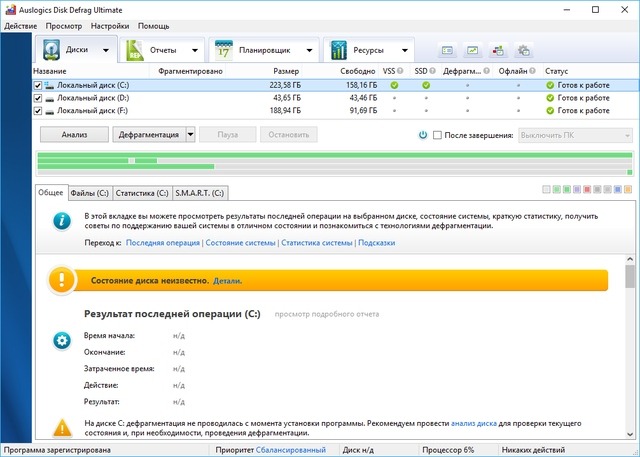640x457 pixels.
Task: Click the blue power icon near После завершения
Action: click(x=423, y=135)
